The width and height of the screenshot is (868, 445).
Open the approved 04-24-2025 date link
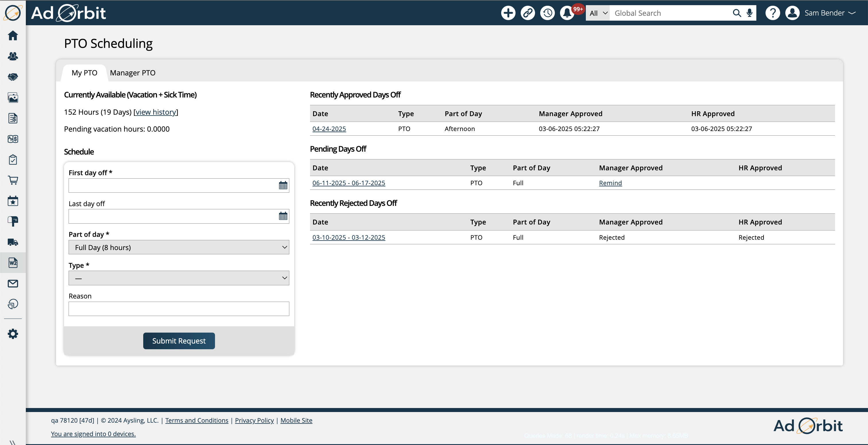[x=329, y=128]
